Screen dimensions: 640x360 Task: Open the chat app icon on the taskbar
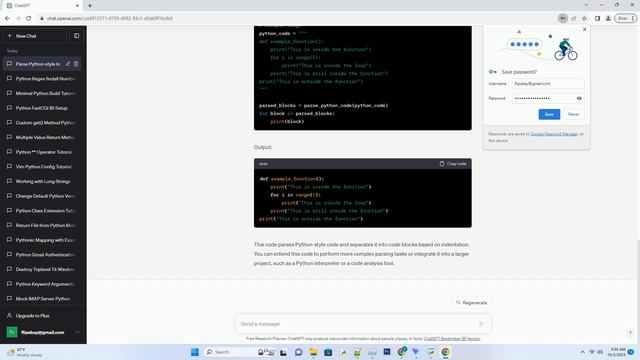[x=298, y=352]
